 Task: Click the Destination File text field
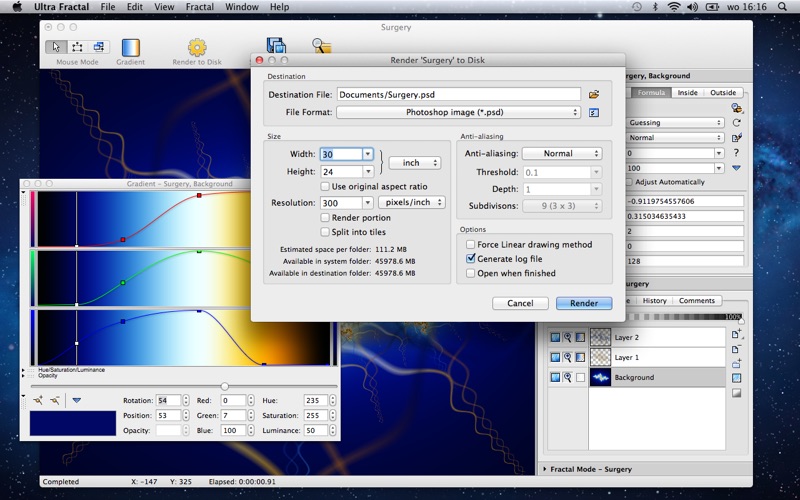[x=458, y=94]
